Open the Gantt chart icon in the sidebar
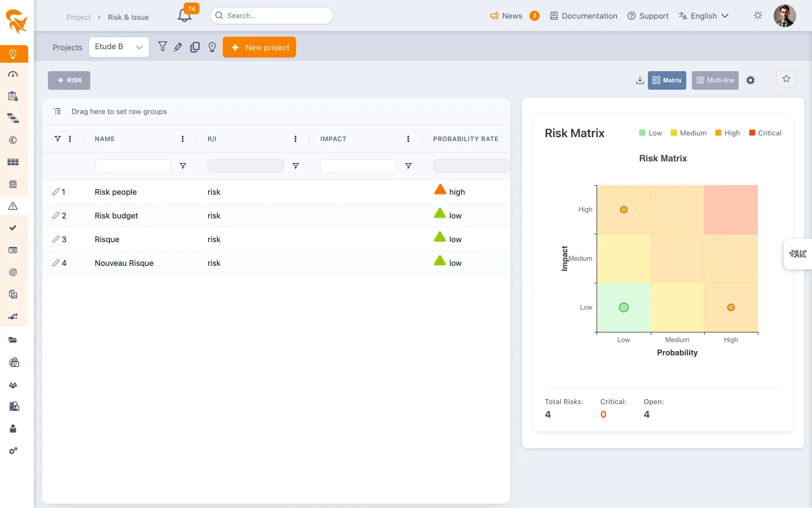Image resolution: width=812 pixels, height=508 pixels. pos(13,118)
